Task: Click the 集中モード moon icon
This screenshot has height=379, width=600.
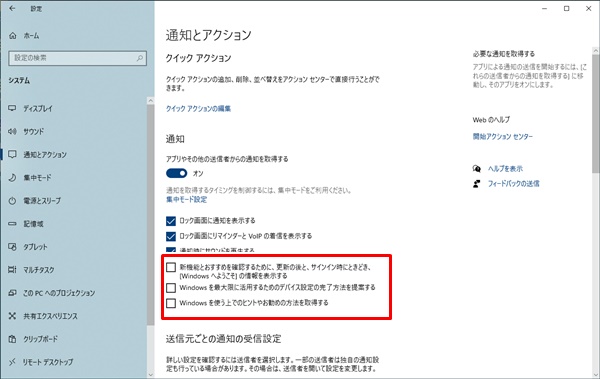Action: pos(12,178)
